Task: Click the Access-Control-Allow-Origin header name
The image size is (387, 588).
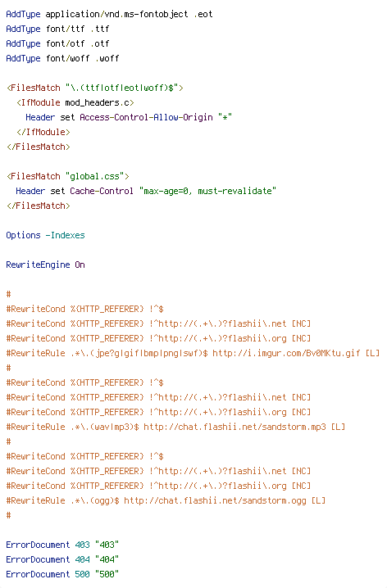Action: point(147,117)
